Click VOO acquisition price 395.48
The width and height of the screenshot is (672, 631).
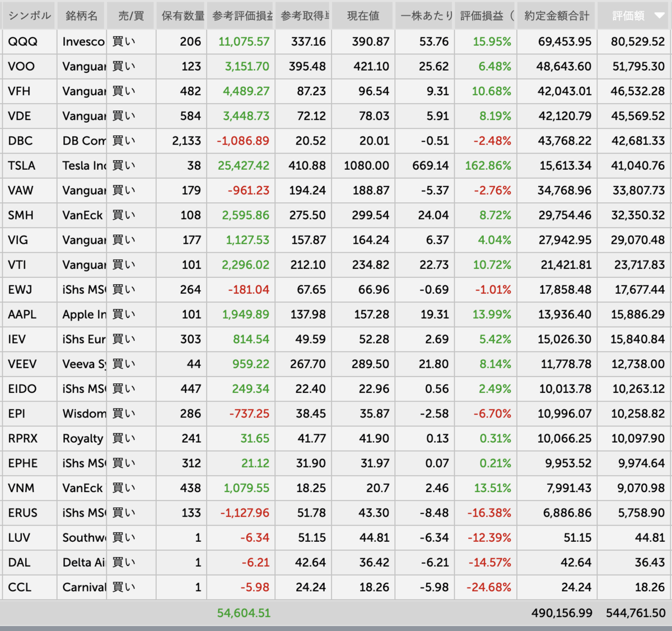coord(307,67)
